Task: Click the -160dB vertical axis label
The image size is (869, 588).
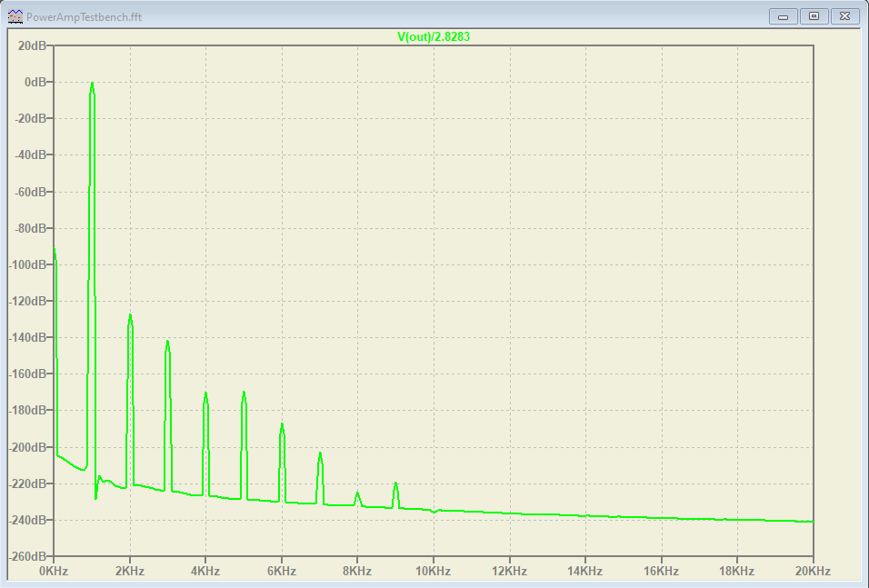Action: pyautogui.click(x=27, y=374)
